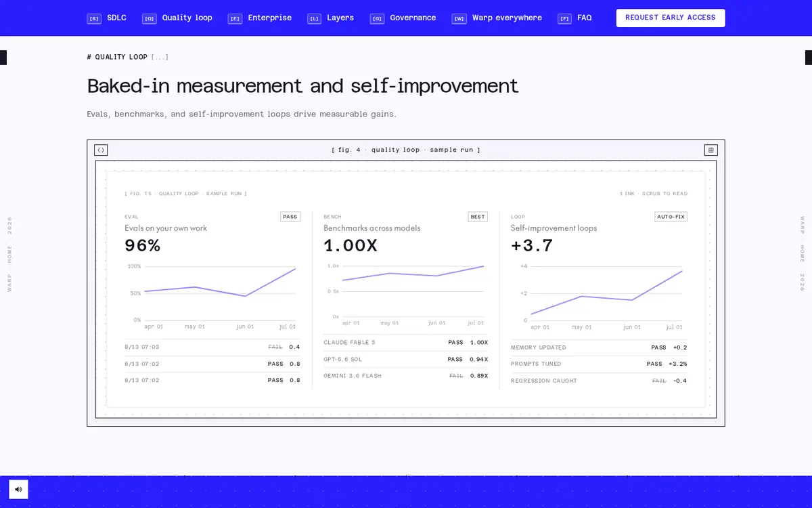Click the code brackets icon in figure header
This screenshot has width=812, height=508.
coord(101,150)
